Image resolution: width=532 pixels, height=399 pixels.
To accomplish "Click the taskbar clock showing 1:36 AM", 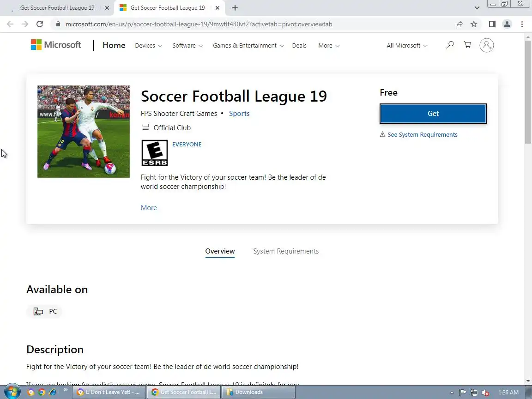I will tap(508, 393).
